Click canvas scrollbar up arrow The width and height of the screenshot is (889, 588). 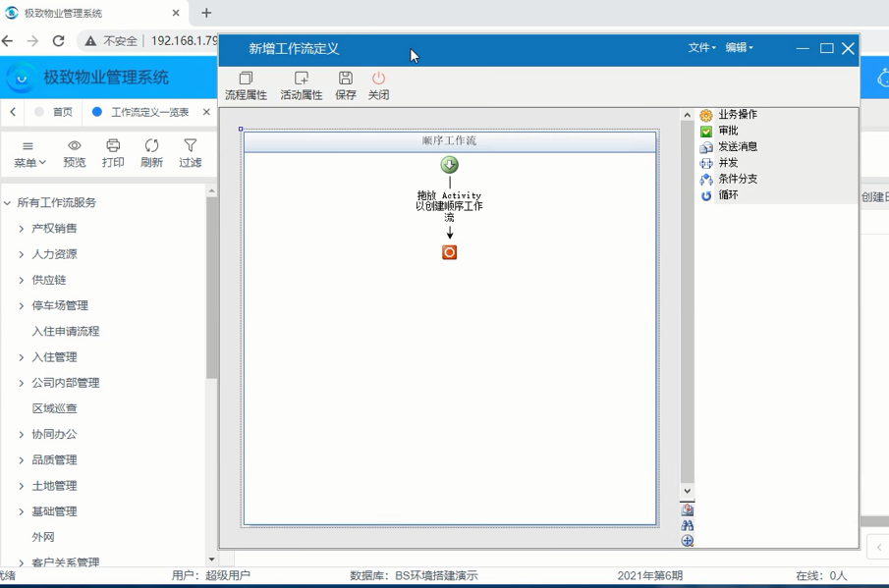(688, 115)
